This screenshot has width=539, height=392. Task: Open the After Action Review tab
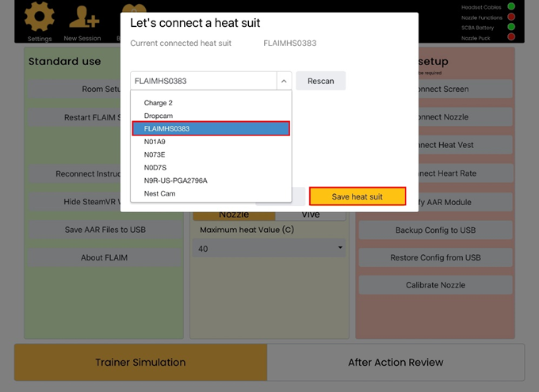pos(396,362)
